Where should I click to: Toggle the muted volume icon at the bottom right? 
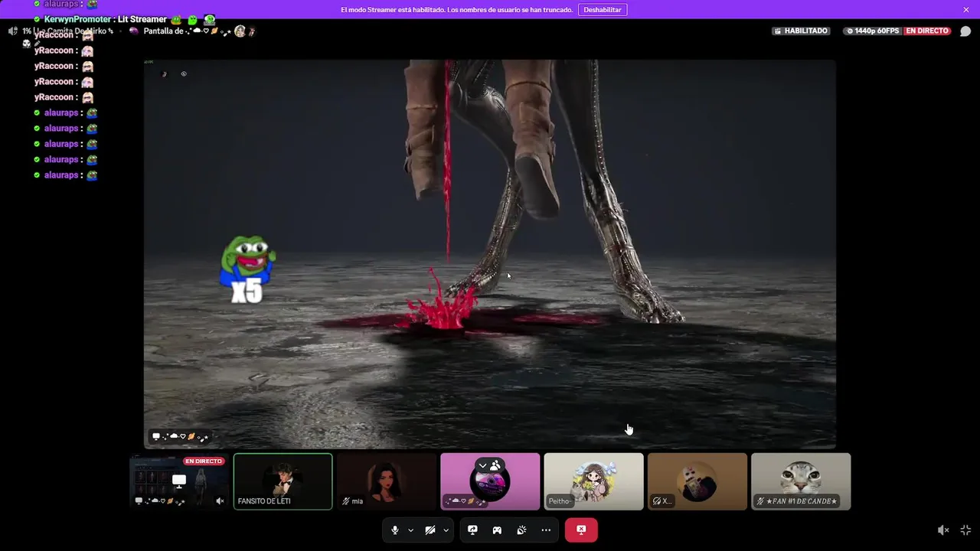943,530
